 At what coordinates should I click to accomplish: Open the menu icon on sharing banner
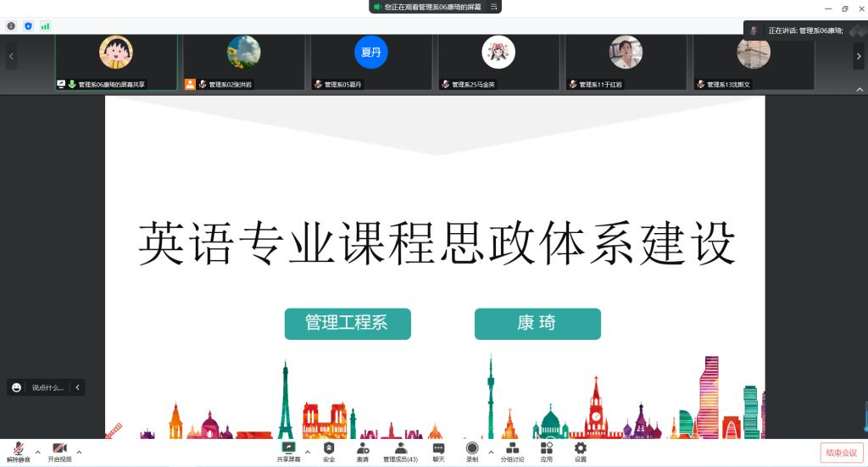click(493, 7)
